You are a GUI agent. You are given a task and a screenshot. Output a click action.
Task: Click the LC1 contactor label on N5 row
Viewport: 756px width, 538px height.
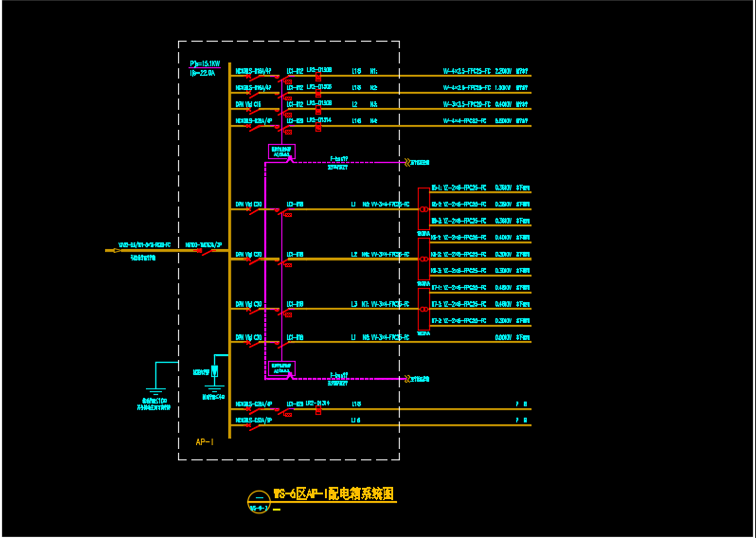coord(295,205)
